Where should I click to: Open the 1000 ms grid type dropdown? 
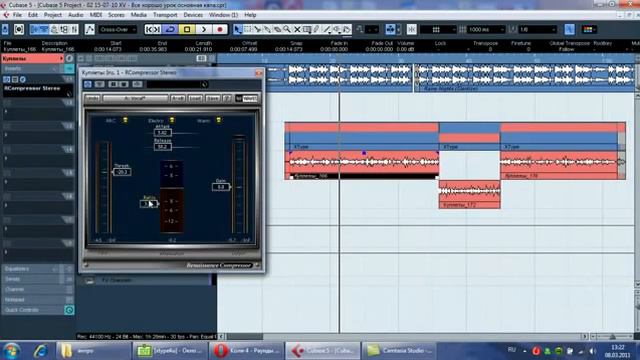pyautogui.click(x=486, y=29)
